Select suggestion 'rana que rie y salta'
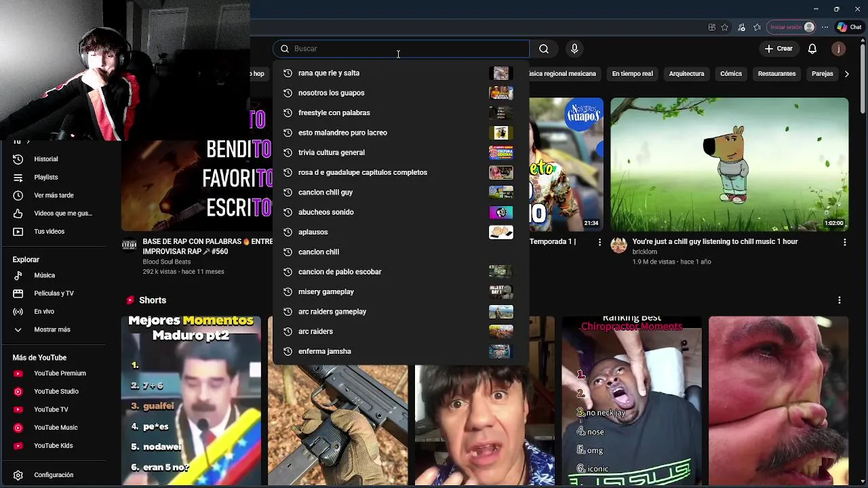The image size is (868, 488). click(x=401, y=73)
